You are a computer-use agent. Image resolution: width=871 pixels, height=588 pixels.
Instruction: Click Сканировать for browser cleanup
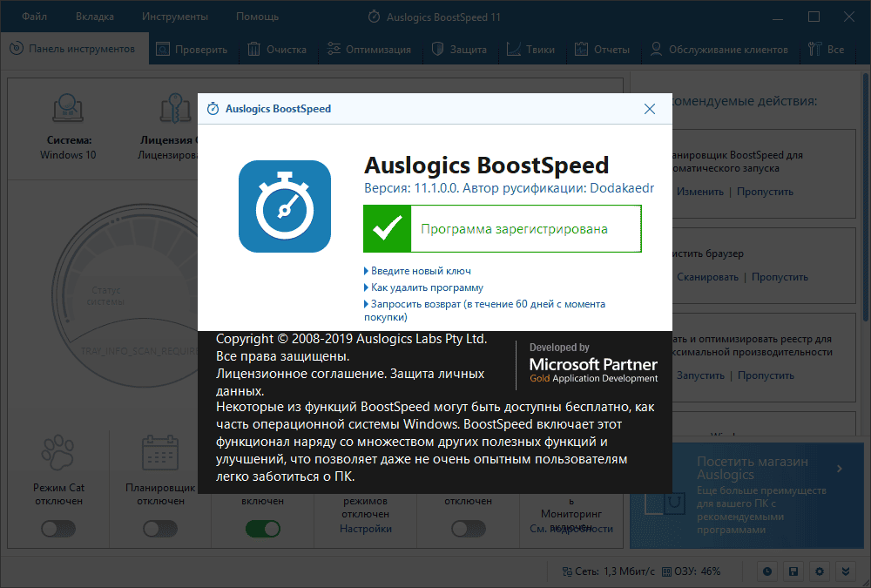[x=707, y=277]
